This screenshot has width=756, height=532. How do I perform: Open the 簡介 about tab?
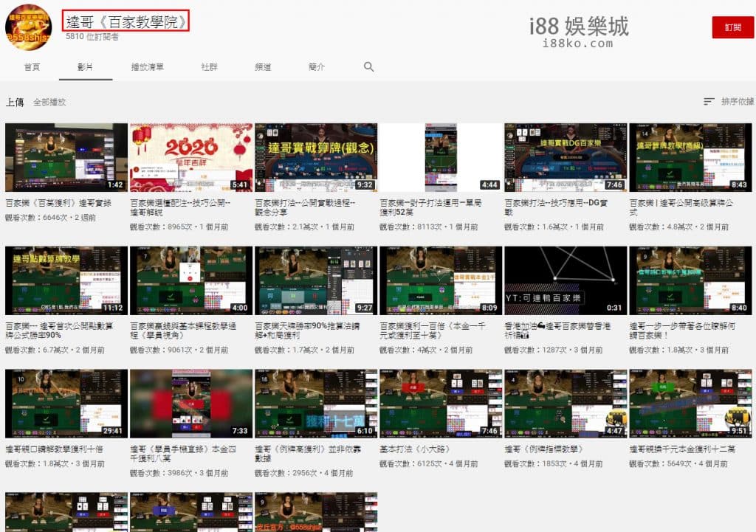coord(317,66)
